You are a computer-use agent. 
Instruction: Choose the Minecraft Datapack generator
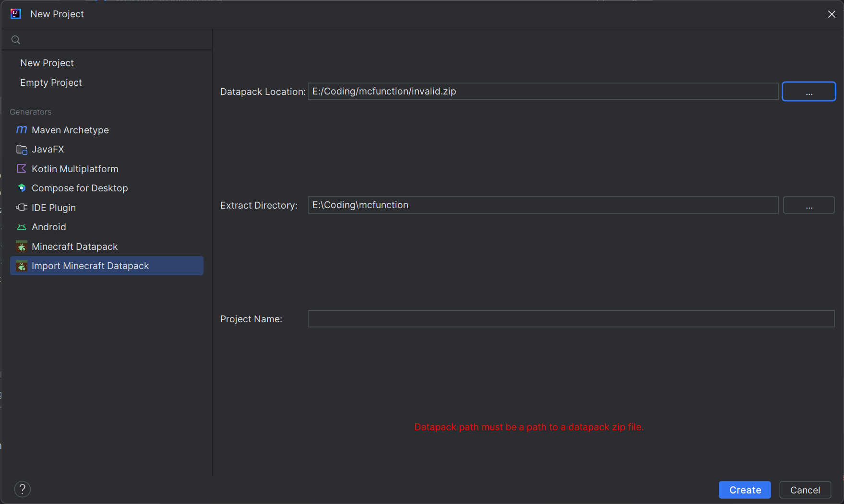coord(107,246)
